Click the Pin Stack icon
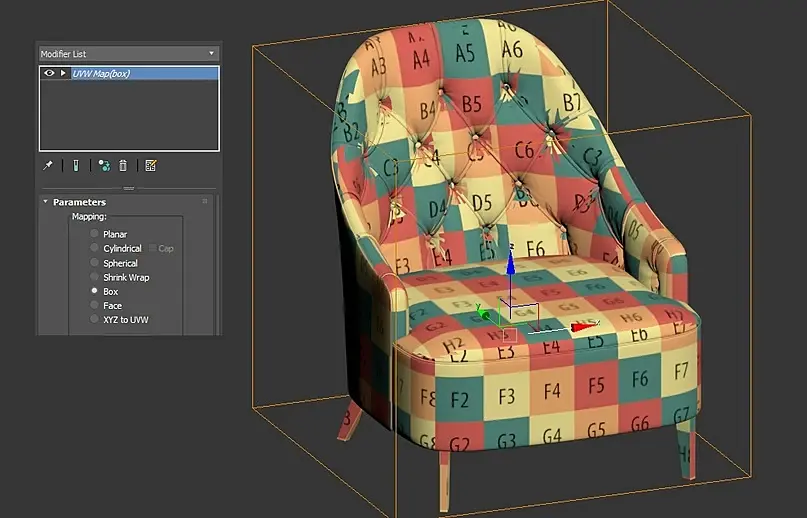 48,165
